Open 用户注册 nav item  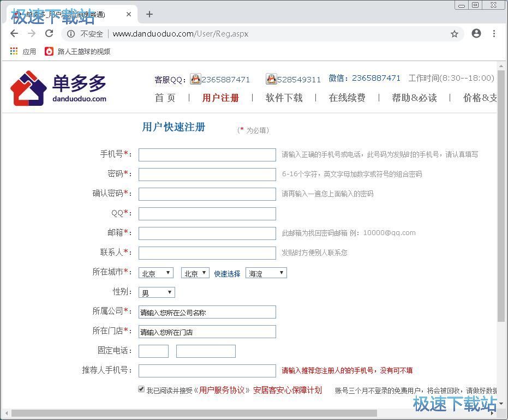[220, 98]
